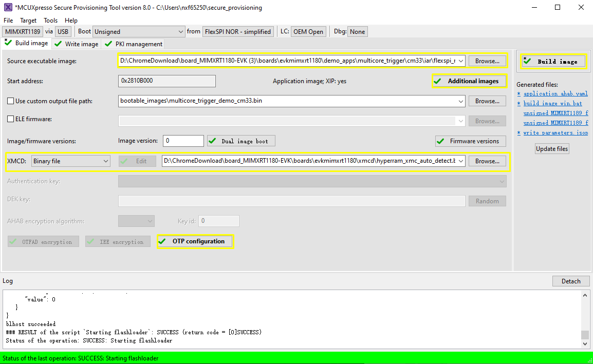Image resolution: width=593 pixels, height=364 pixels.
Task: Expand the source executable image path dropdown
Action: pos(460,61)
